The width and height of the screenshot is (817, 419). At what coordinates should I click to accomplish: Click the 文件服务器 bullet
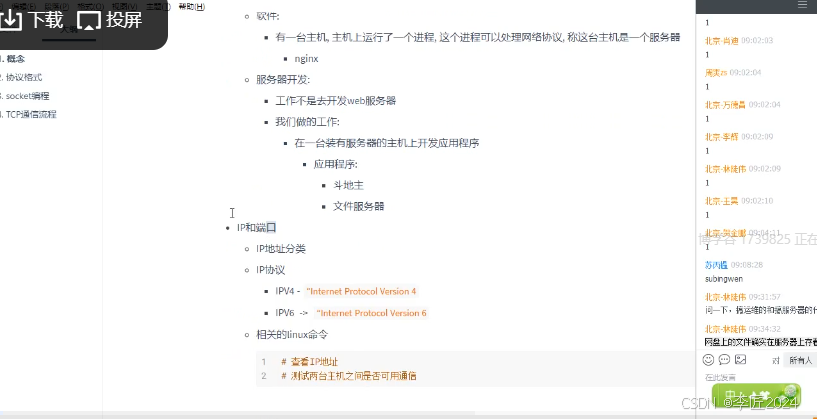coord(358,206)
